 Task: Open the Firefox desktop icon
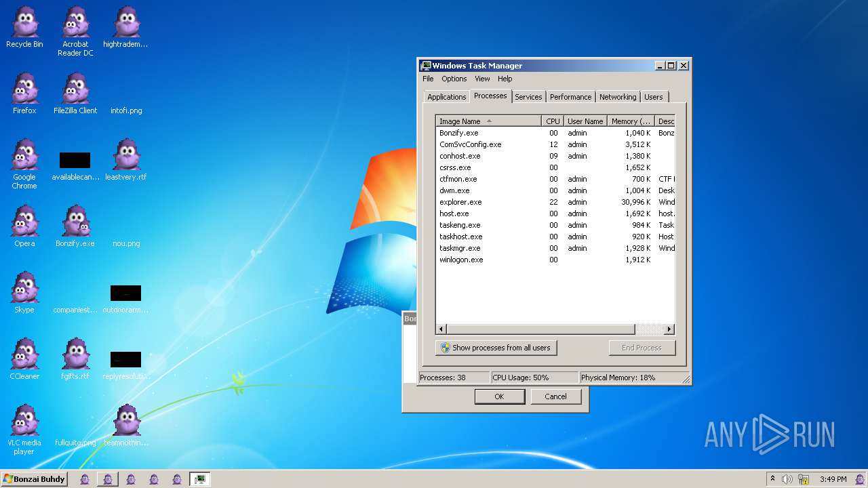tap(24, 94)
